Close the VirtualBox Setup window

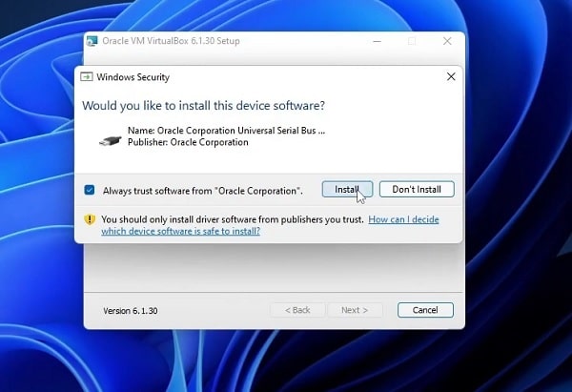point(447,41)
